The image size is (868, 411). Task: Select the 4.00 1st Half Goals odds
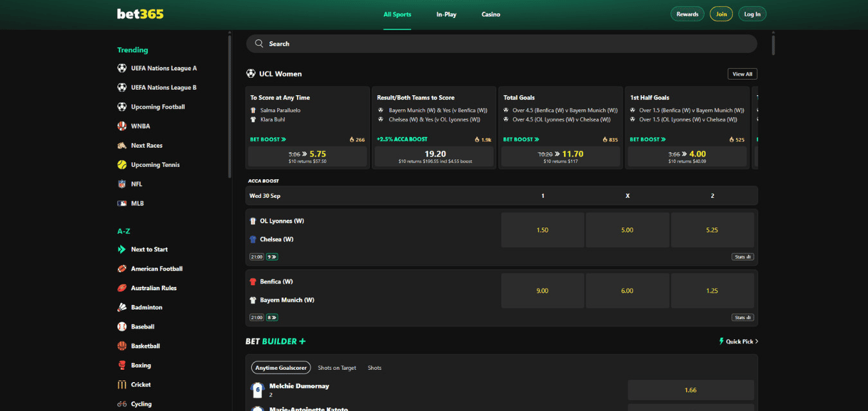coord(687,157)
